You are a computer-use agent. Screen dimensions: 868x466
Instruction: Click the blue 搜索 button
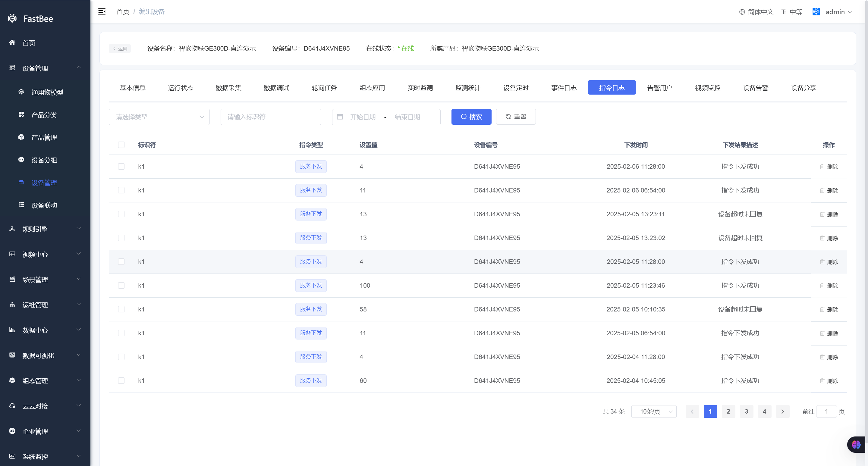tap(471, 117)
